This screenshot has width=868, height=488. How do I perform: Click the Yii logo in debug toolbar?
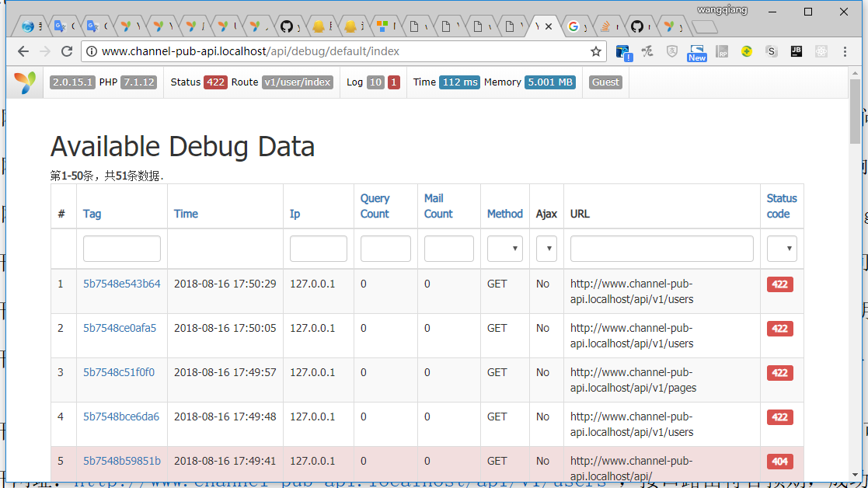pos(25,82)
